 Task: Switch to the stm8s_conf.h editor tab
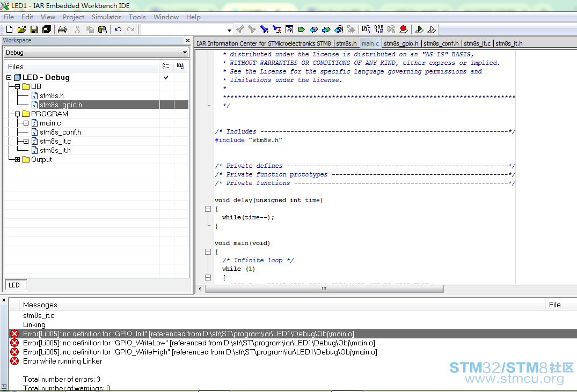point(441,43)
